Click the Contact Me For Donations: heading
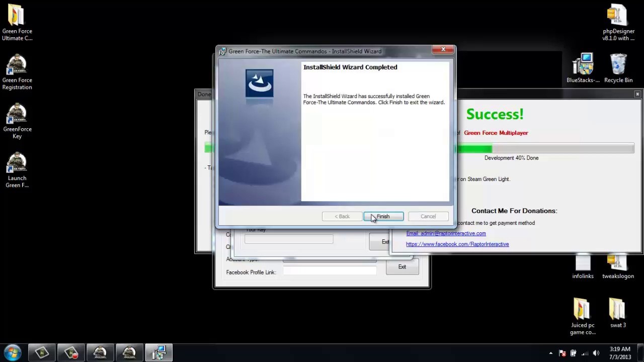The width and height of the screenshot is (644, 362). point(514,211)
